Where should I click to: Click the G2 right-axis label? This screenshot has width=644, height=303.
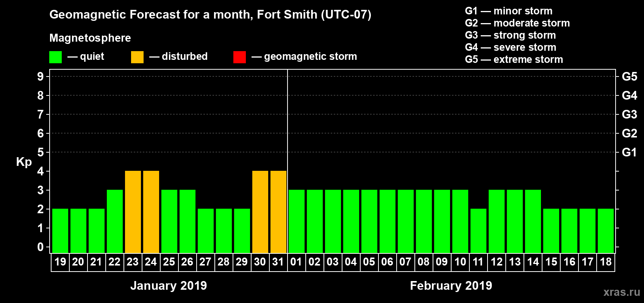(x=630, y=133)
